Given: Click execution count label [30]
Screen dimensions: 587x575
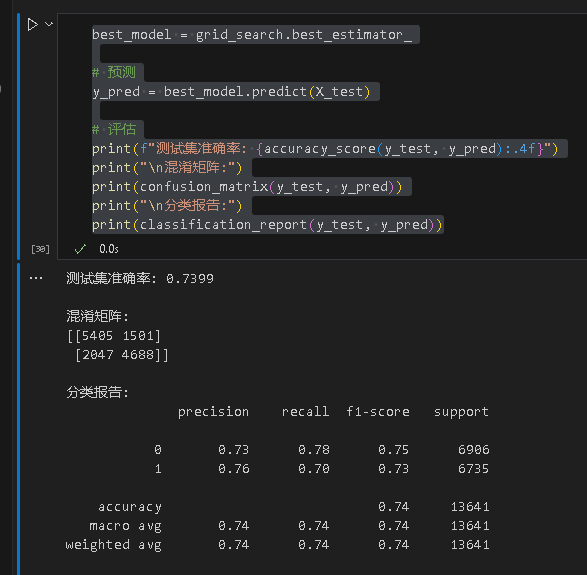Looking at the screenshot, I should pos(40,249).
